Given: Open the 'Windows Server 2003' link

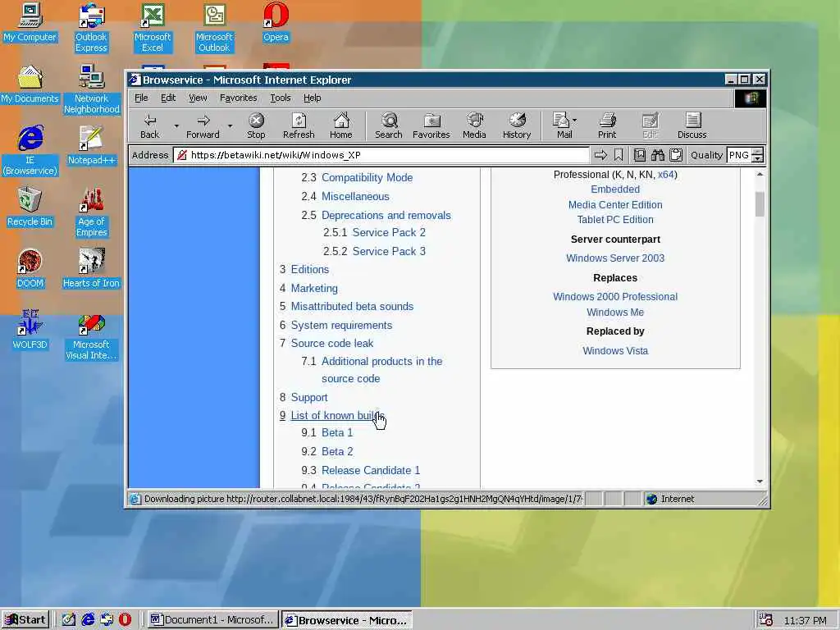Looking at the screenshot, I should click(x=615, y=258).
